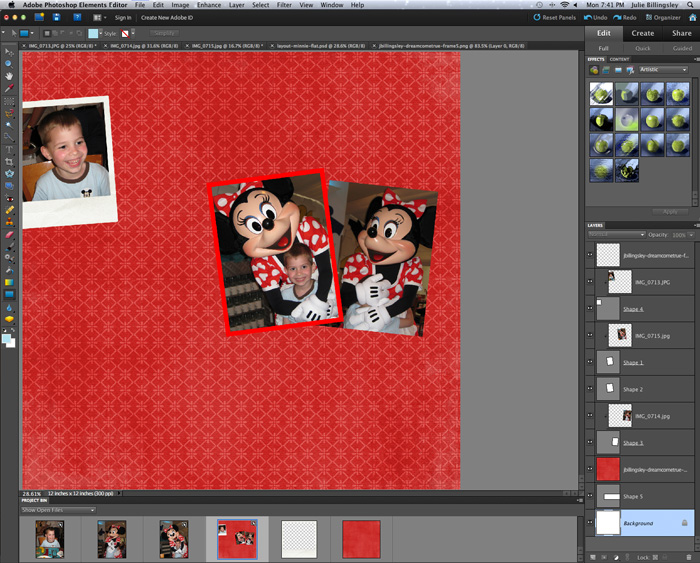700x563 pixels.
Task: Open the shape Style picker dropdown
Action: (133, 33)
